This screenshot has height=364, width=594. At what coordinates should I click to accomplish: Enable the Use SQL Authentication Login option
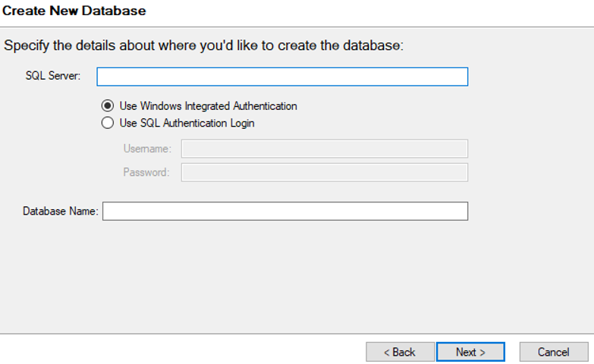pyautogui.click(x=107, y=123)
